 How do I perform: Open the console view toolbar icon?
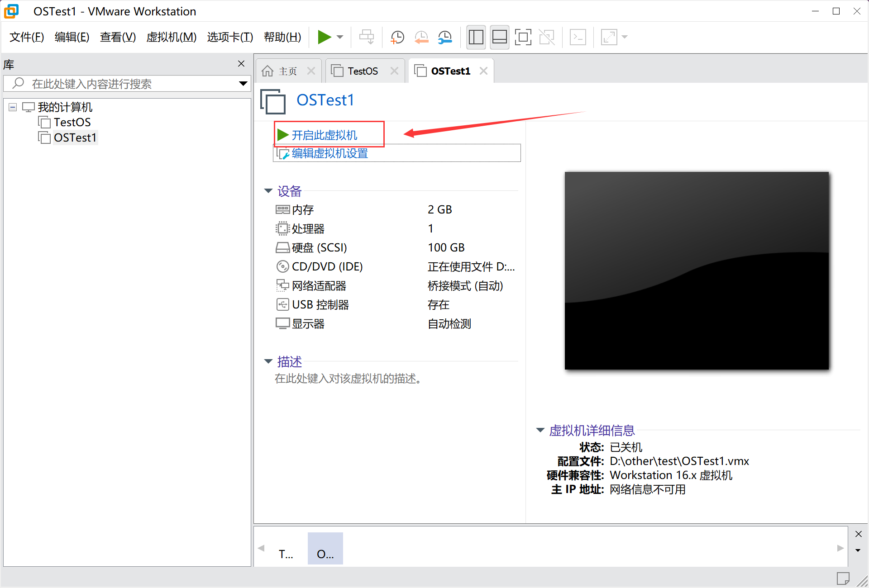coord(578,37)
